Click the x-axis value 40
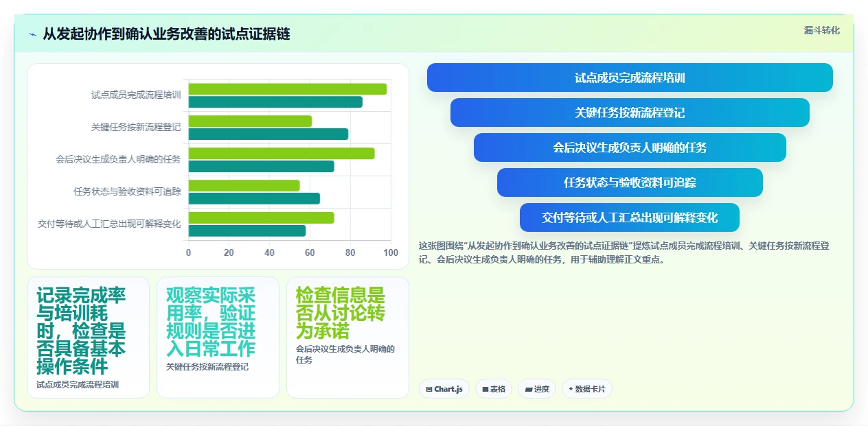 click(269, 253)
